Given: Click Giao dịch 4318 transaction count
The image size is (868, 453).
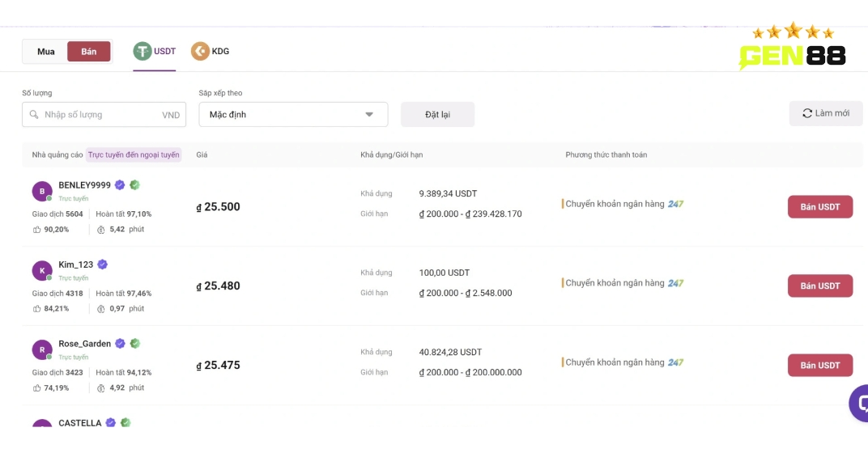Looking at the screenshot, I should [x=57, y=293].
